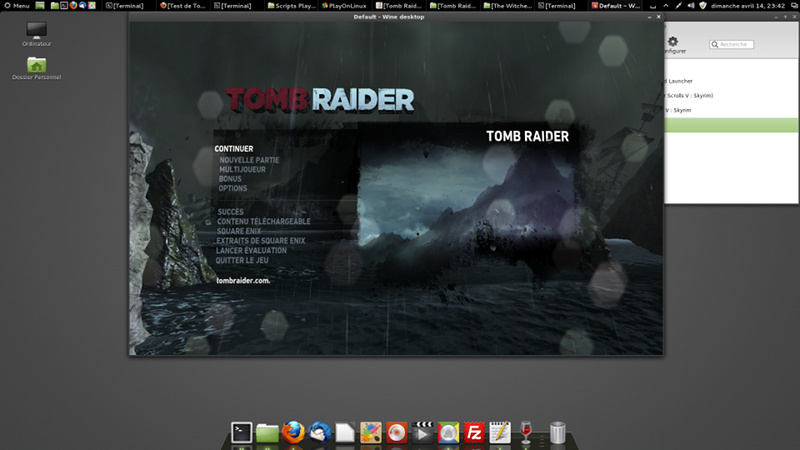Minimize the Default - Wine desktop window
This screenshot has height=450, width=800.
point(649,17)
